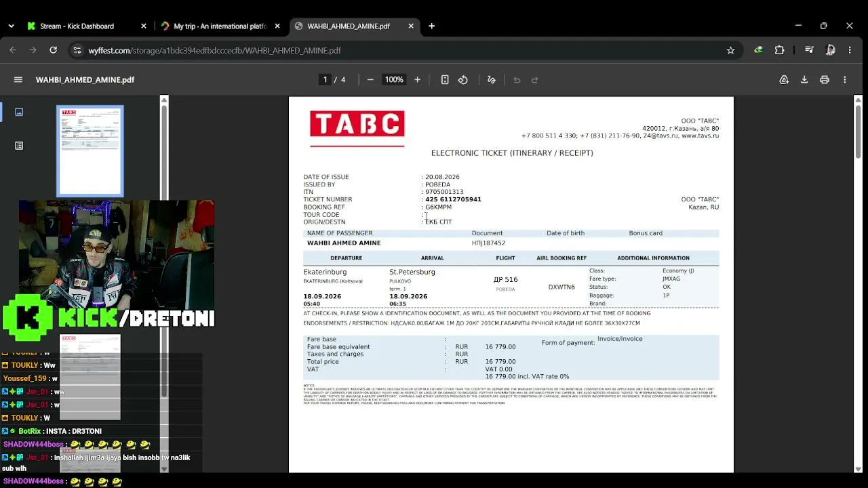Image resolution: width=868 pixels, height=488 pixels.
Task: Click the 100% zoom level field
Action: coord(394,79)
